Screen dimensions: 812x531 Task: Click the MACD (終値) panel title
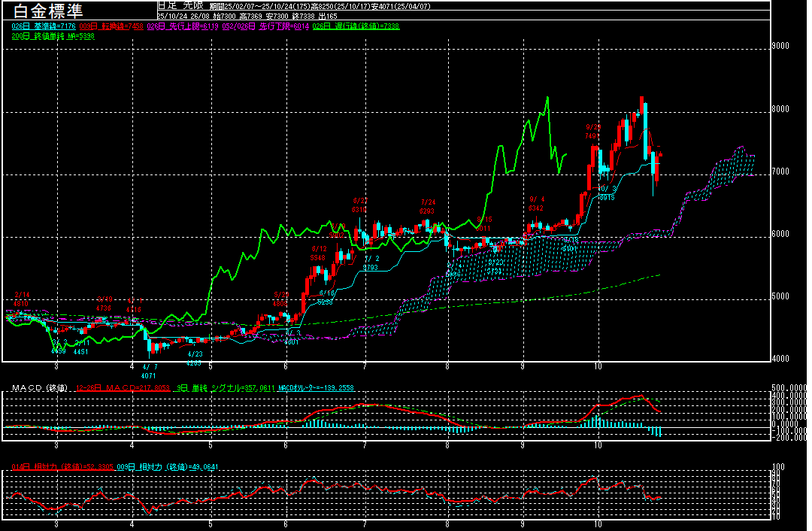[x=39, y=388]
